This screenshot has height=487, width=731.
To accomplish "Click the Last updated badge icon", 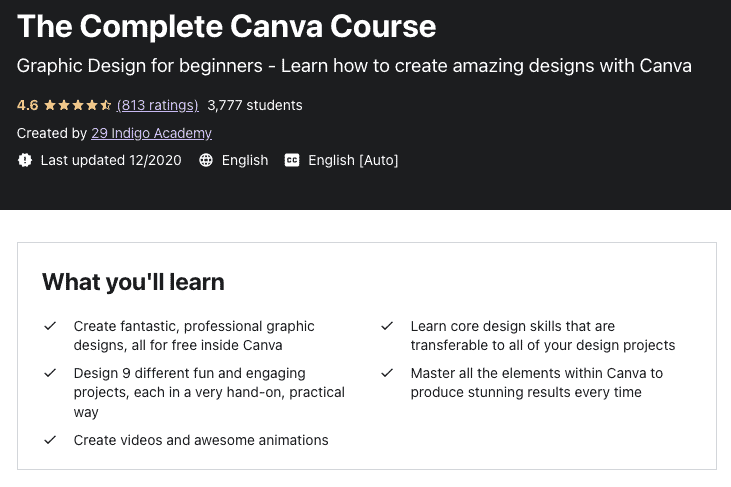I will tap(25, 160).
